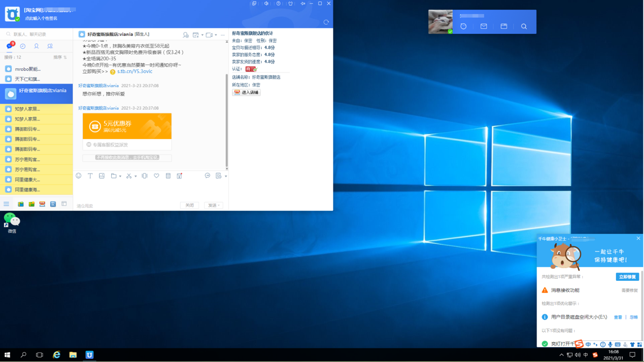The height and width of the screenshot is (362, 644).
Task: Click search icon in the floating widget
Action: point(524,26)
